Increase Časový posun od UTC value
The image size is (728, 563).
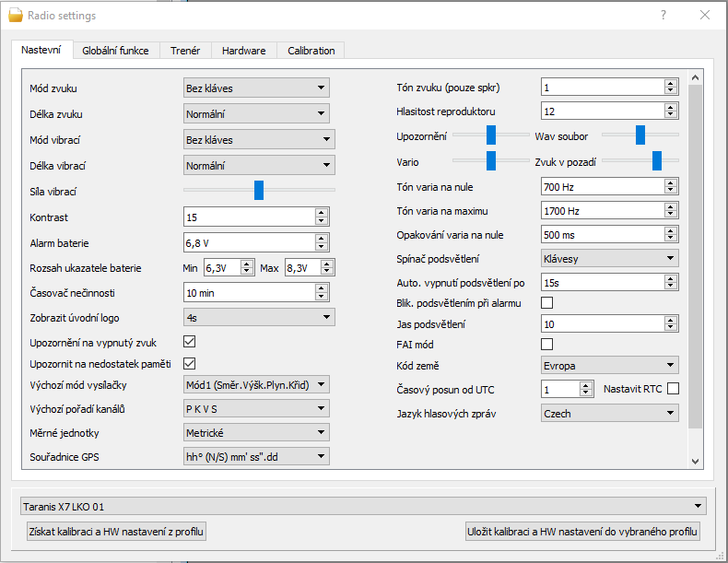click(x=589, y=386)
